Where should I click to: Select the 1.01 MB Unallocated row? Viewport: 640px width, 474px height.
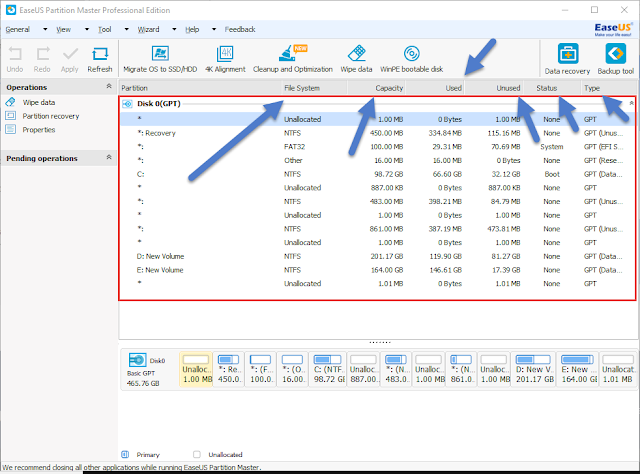(x=378, y=284)
